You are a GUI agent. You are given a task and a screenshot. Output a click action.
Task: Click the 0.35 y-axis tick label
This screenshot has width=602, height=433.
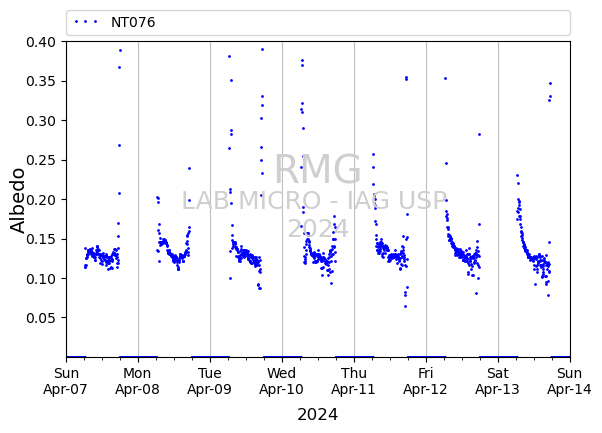(x=41, y=81)
